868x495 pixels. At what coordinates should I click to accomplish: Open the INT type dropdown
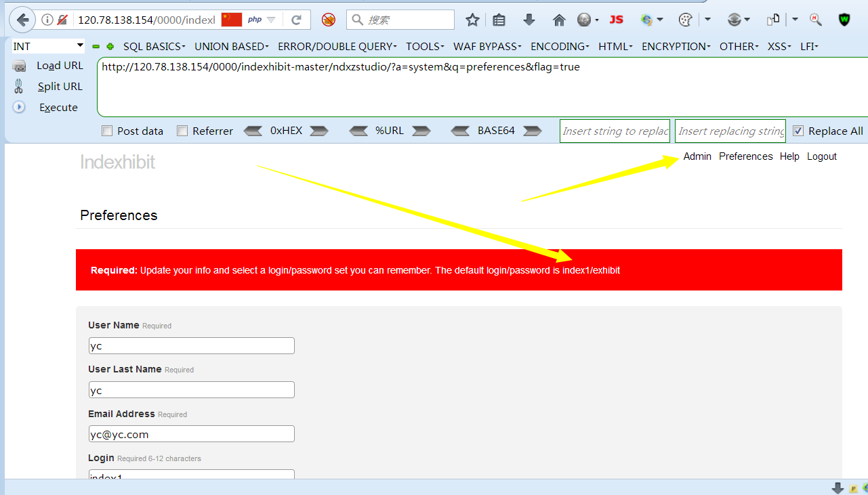[48, 46]
